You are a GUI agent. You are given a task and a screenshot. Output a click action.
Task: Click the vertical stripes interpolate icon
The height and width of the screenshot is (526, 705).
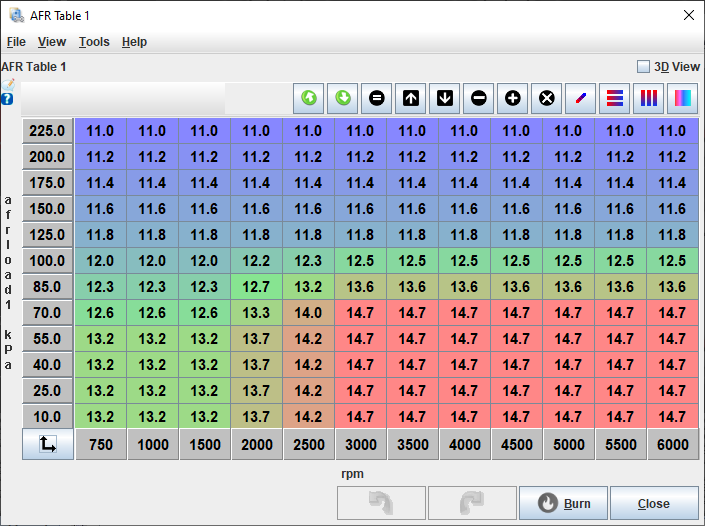(x=649, y=98)
